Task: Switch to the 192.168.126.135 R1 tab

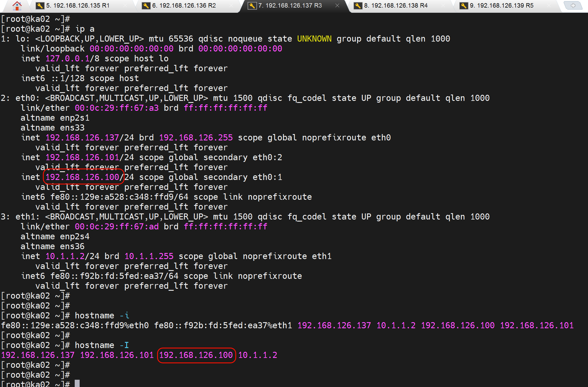Action: (x=78, y=6)
